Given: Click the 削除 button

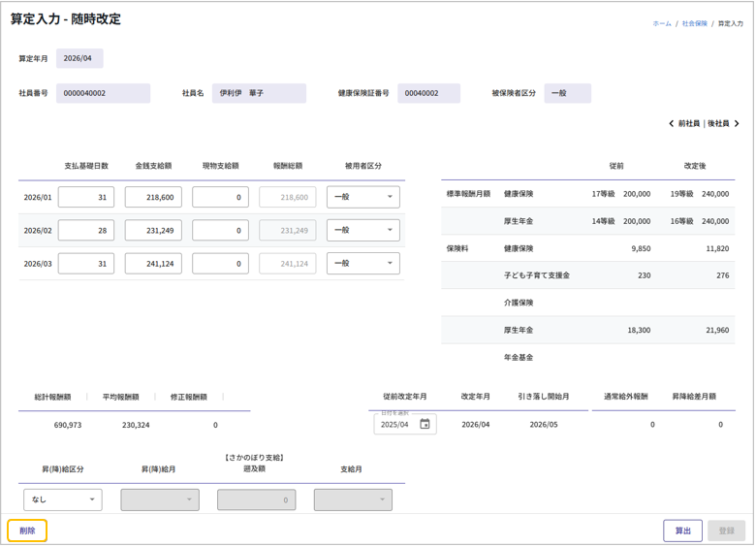Looking at the screenshot, I should pyautogui.click(x=27, y=531).
